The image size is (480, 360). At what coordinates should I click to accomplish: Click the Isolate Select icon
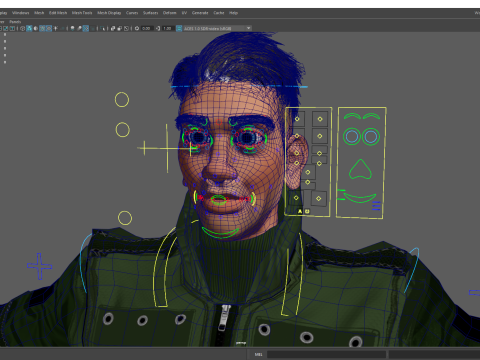click(x=102, y=28)
